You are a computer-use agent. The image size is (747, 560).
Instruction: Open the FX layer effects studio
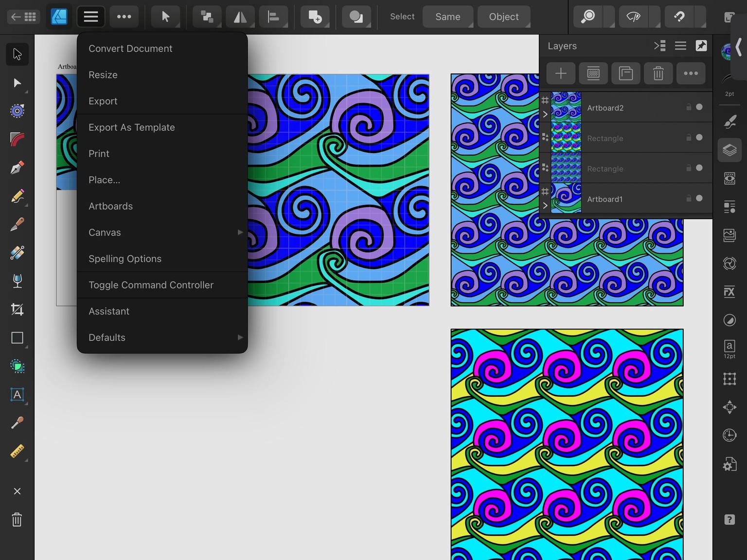729,292
